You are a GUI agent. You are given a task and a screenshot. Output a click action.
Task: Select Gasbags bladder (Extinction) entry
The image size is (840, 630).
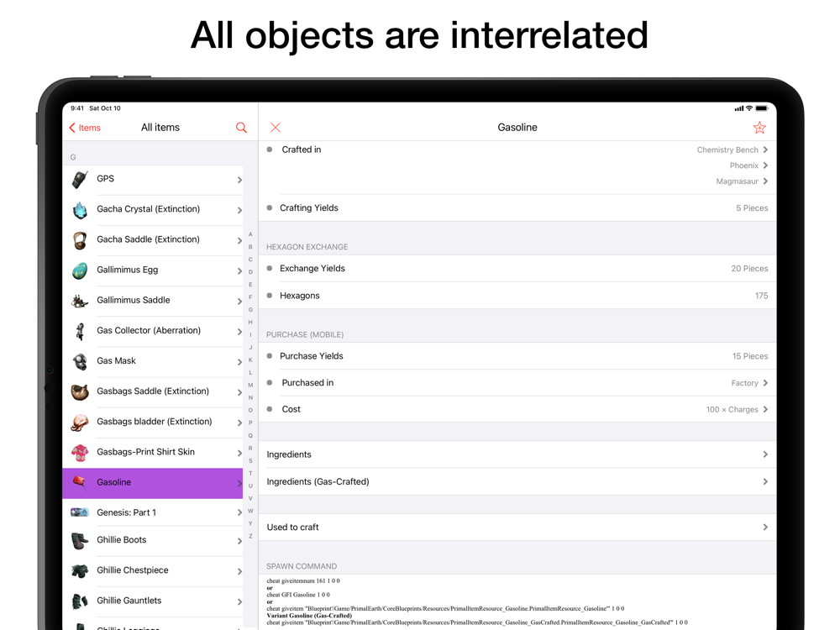(152, 423)
